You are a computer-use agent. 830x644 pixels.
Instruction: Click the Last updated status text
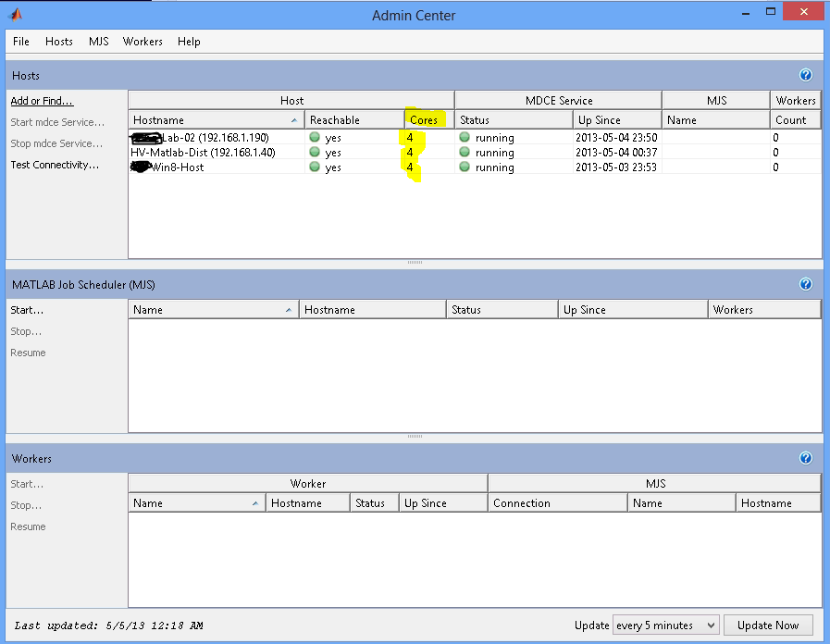108,625
